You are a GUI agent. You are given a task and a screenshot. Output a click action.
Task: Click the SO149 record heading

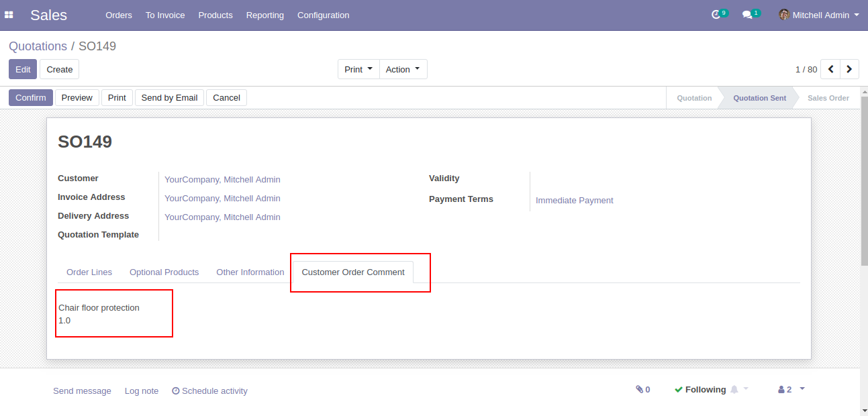[x=85, y=142]
